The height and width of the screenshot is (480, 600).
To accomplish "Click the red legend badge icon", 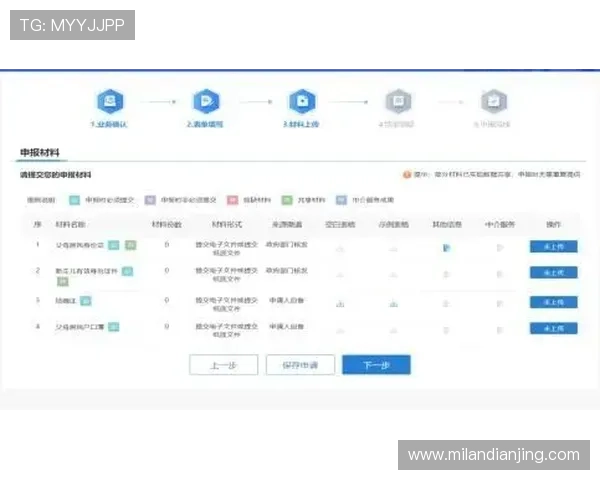I will click(x=232, y=200).
